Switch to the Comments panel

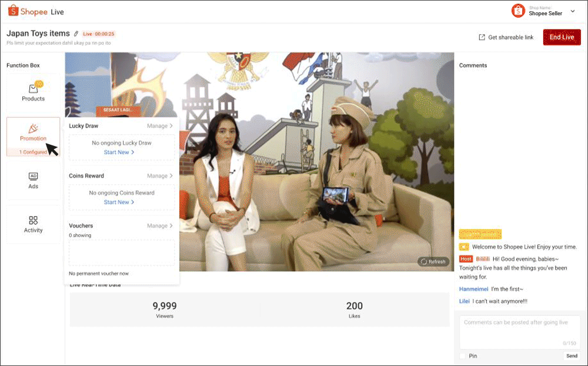(472, 65)
